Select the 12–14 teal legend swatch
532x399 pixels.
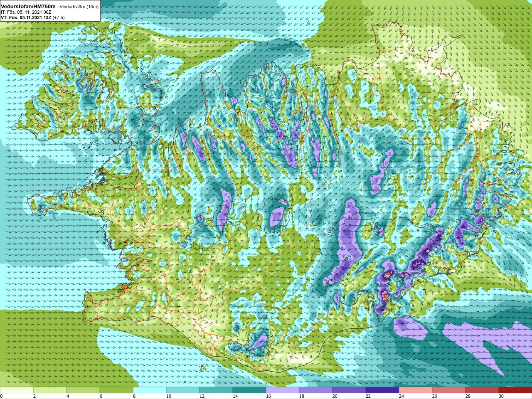coord(216,390)
